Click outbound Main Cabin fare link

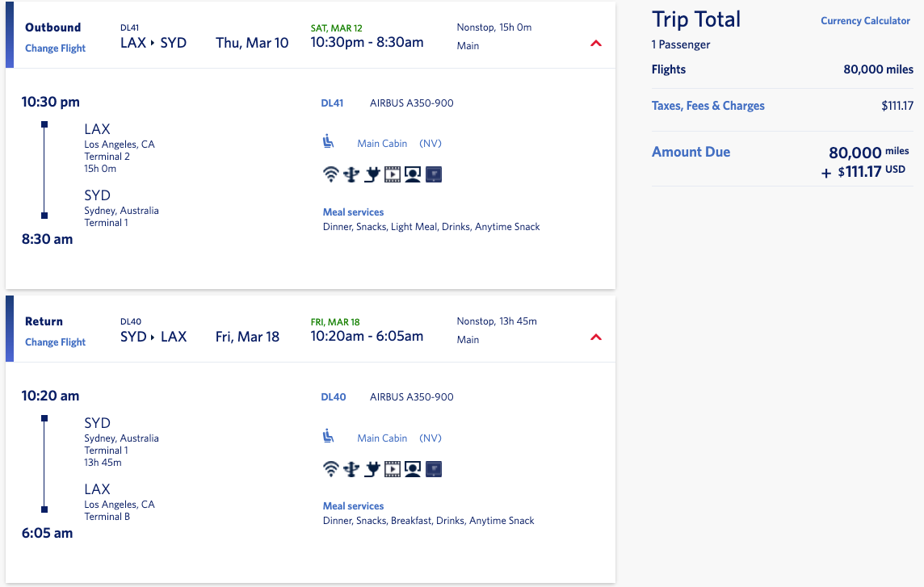382,144
